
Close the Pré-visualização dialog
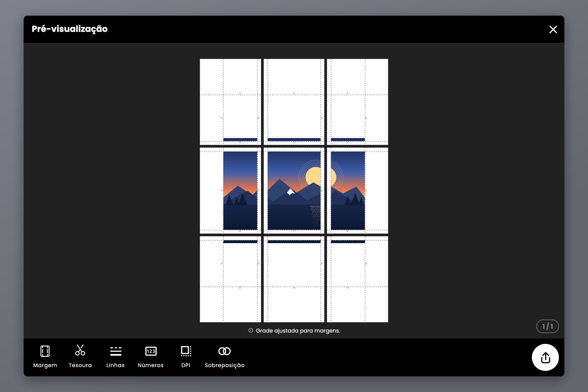click(553, 30)
